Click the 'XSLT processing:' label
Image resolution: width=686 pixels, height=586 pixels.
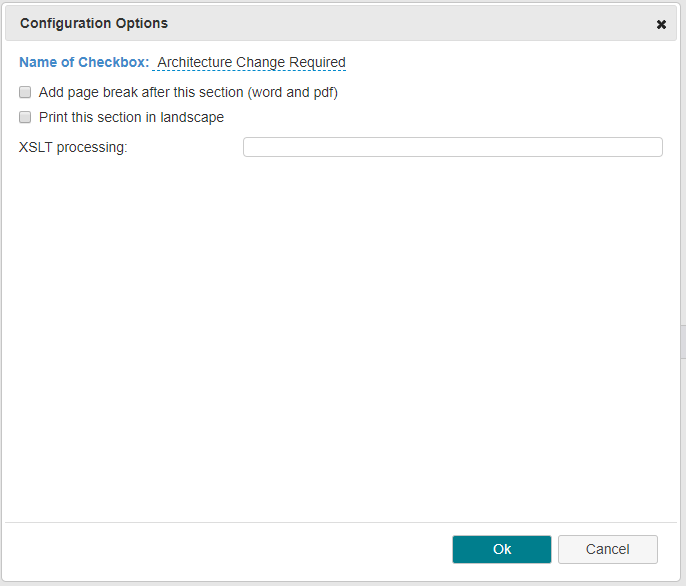73,147
